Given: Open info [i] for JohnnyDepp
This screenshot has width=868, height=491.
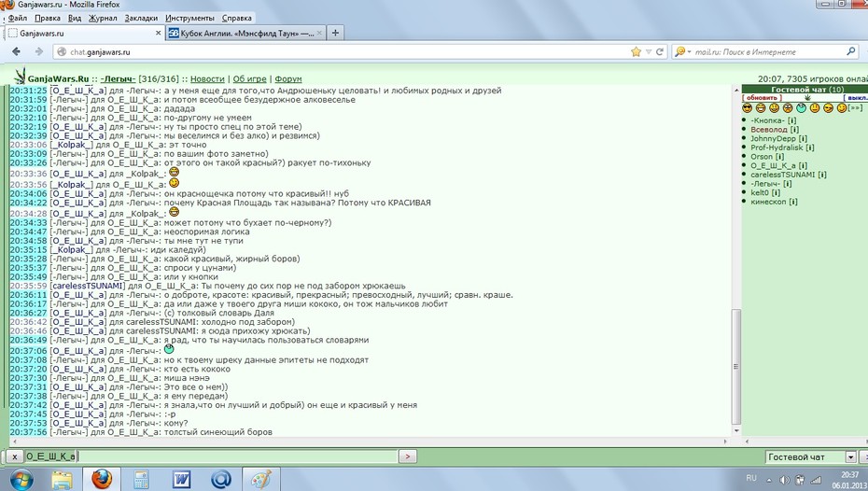Looking at the screenshot, I should tap(803, 138).
